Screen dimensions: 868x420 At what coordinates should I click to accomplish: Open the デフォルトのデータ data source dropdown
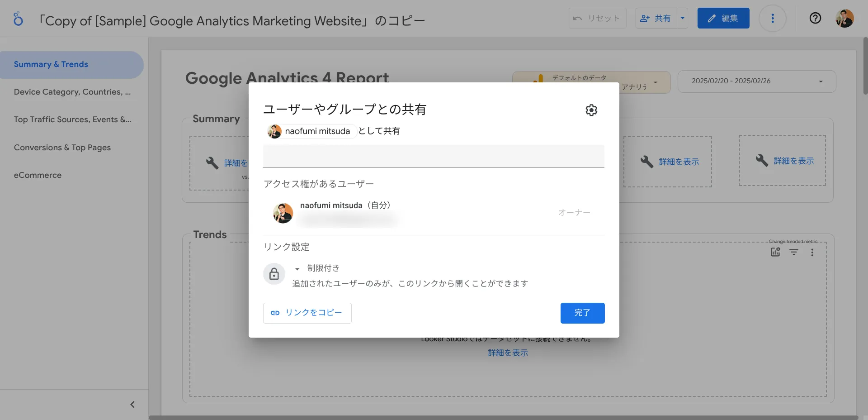coord(591,82)
